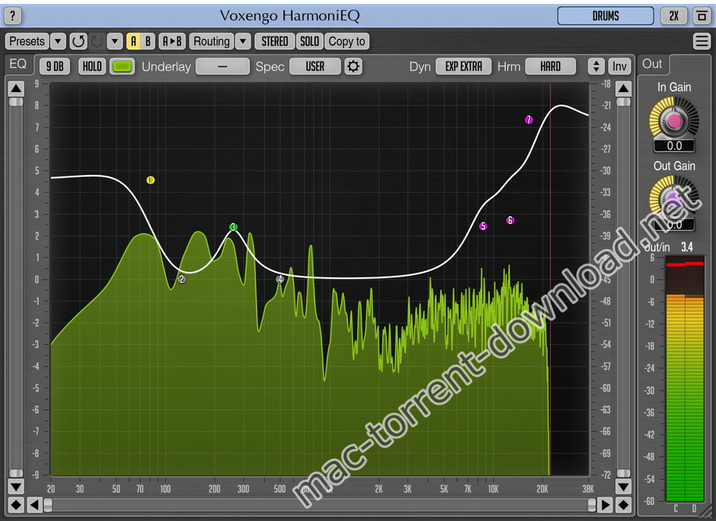716x521 pixels.
Task: Select magenta EQ band point 7
Action: click(529, 120)
